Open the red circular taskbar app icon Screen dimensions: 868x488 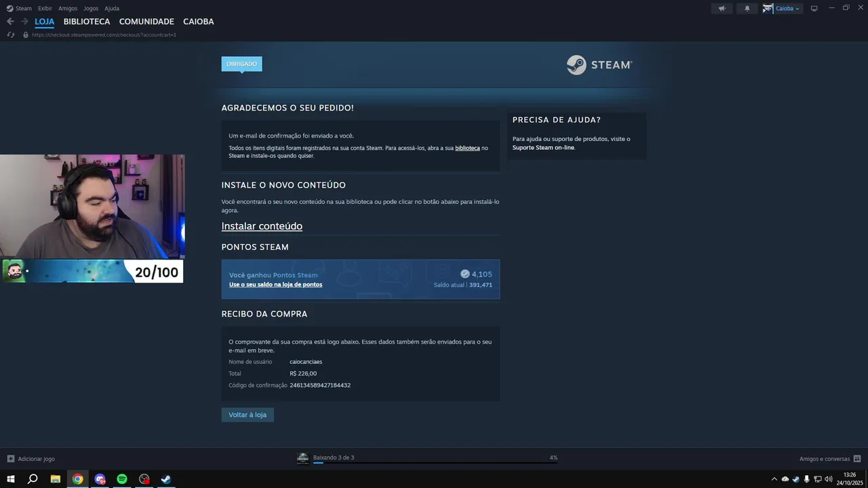coord(144,479)
